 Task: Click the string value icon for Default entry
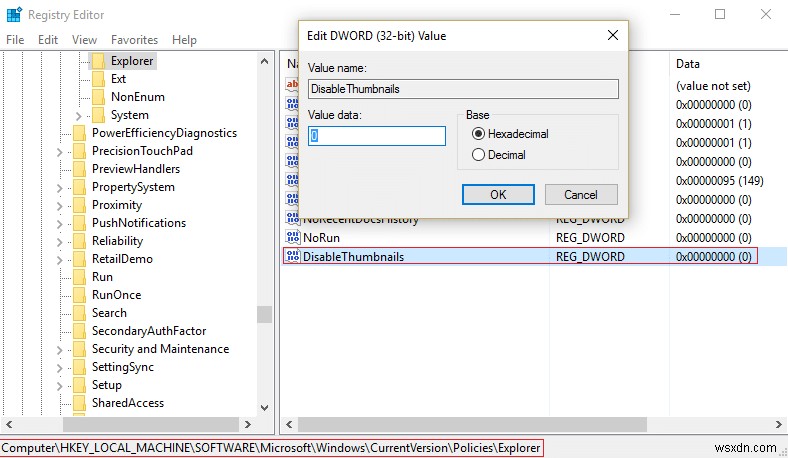[291, 84]
